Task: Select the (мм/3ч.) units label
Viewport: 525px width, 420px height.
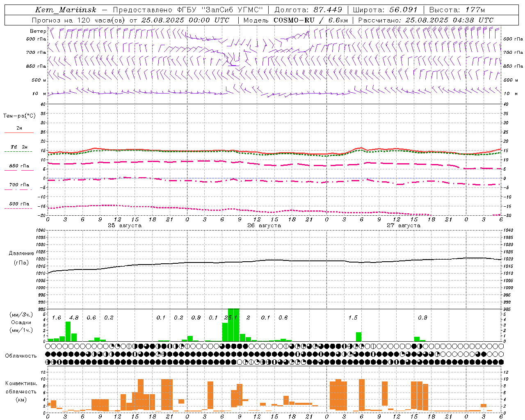Action: click(x=21, y=315)
